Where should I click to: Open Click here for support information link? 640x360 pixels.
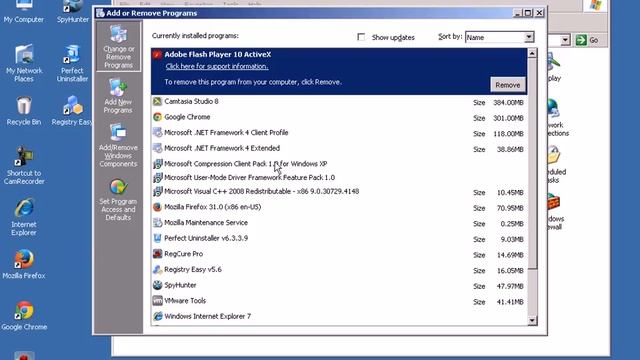click(x=217, y=67)
